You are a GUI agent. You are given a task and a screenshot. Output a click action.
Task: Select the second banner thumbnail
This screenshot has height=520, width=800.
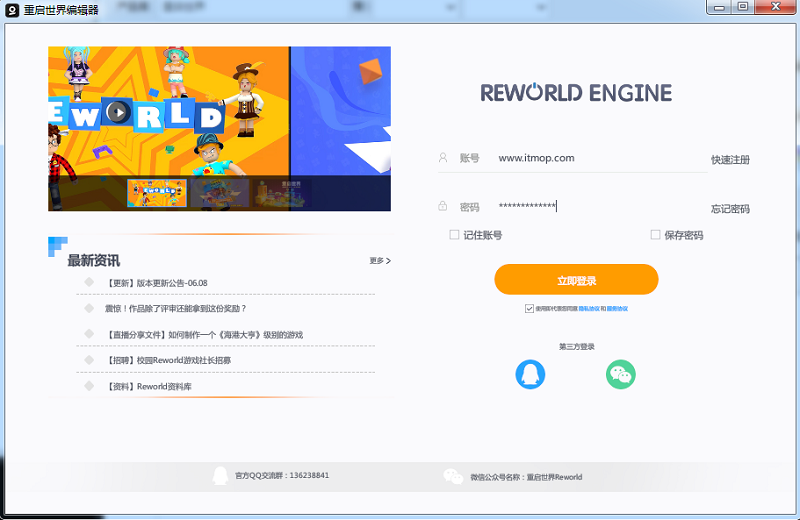pos(220,193)
